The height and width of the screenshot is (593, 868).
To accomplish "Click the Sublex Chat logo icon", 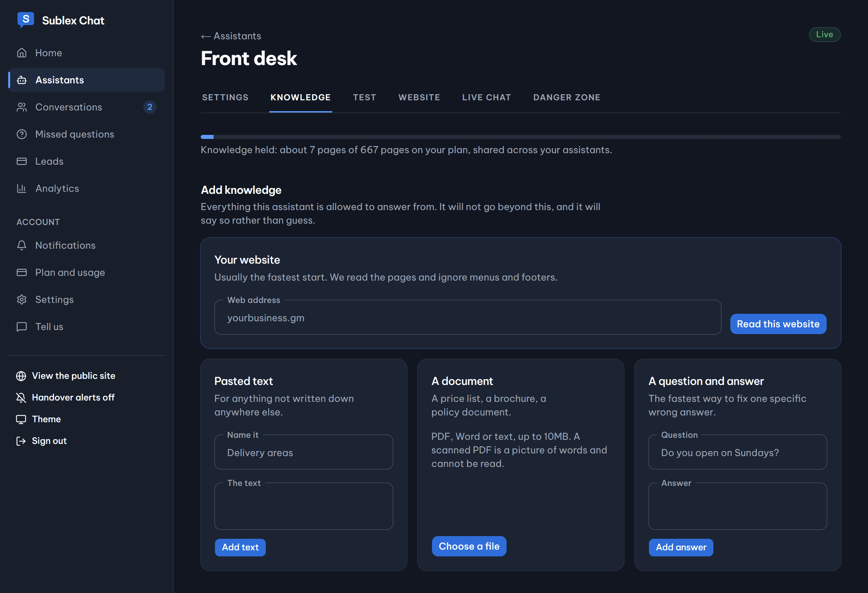I will pos(26,20).
